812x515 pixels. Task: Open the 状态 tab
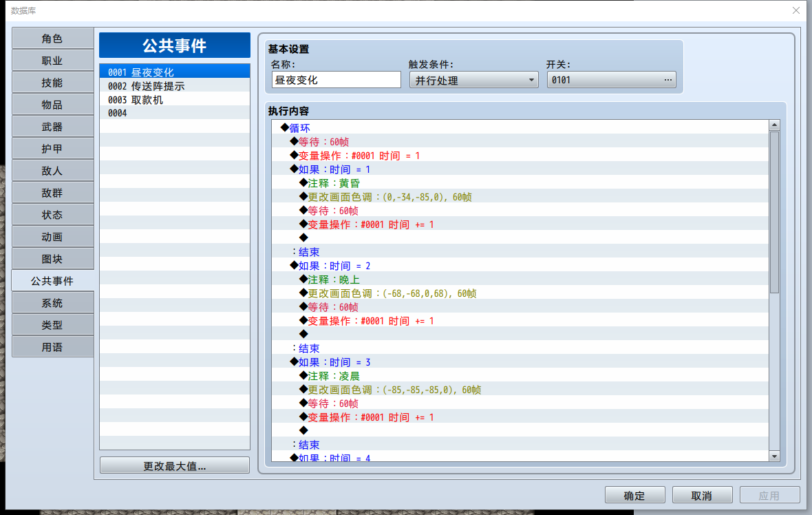[52, 215]
